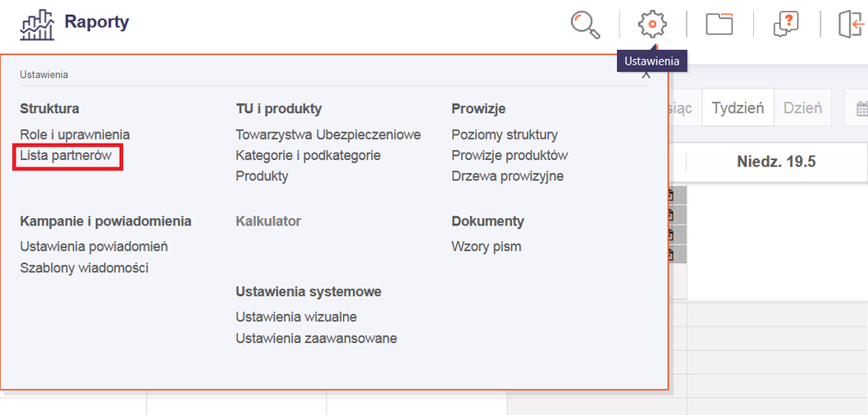Click the Raporty chart icon
The height and width of the screenshot is (415, 868).
click(37, 24)
